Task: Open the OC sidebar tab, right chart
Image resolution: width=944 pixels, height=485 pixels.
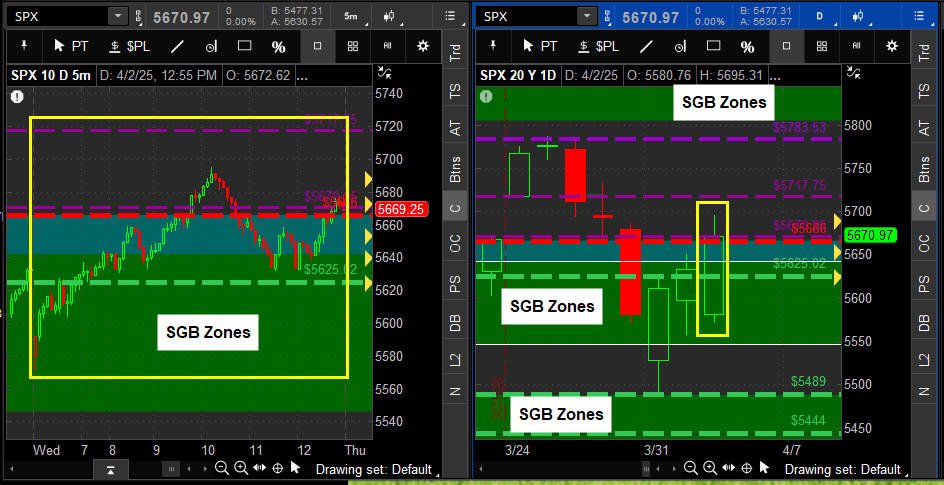Action: 923,244
